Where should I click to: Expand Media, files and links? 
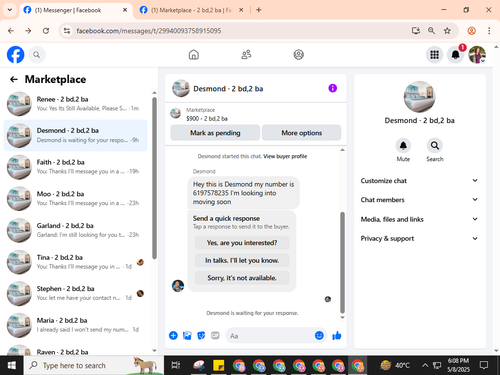[419, 219]
